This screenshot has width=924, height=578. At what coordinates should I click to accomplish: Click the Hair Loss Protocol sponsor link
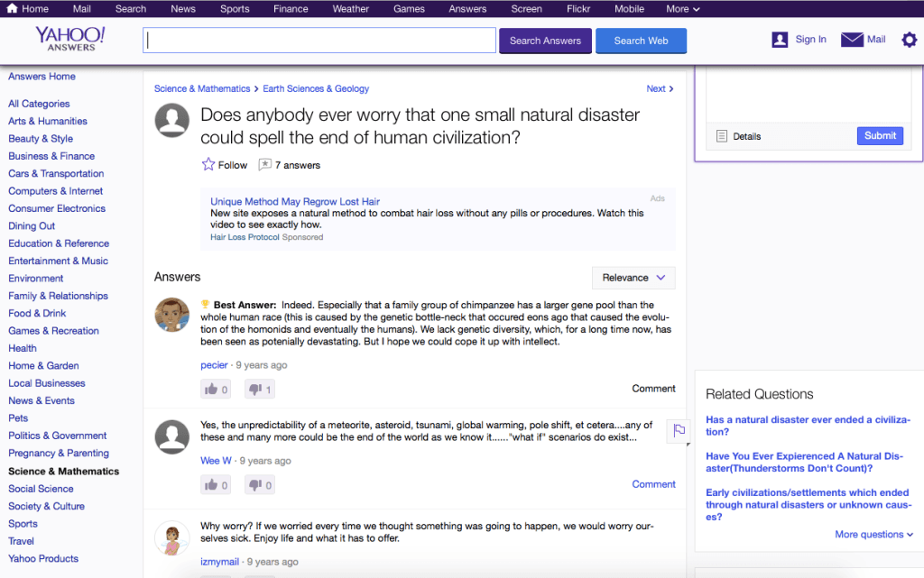245,237
